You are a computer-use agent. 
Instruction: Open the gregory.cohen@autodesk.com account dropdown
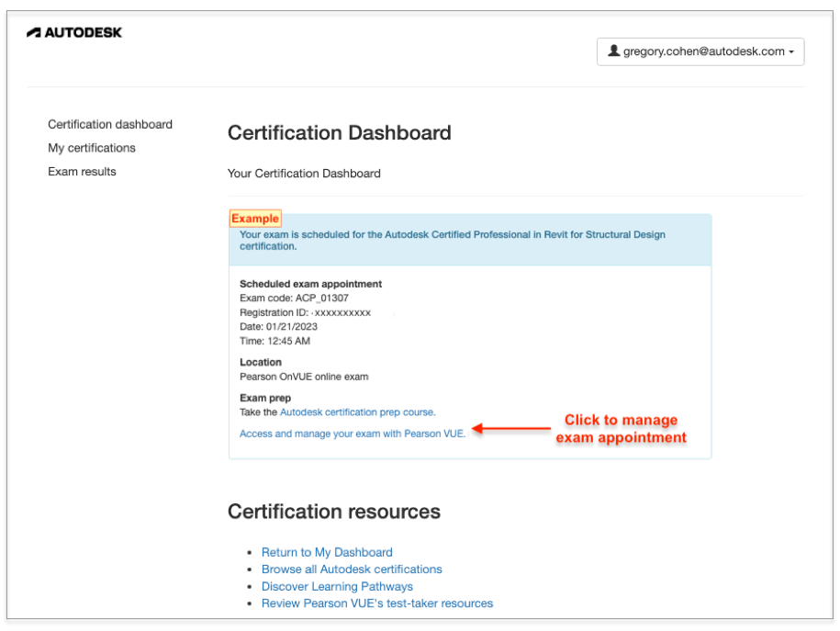click(x=700, y=51)
